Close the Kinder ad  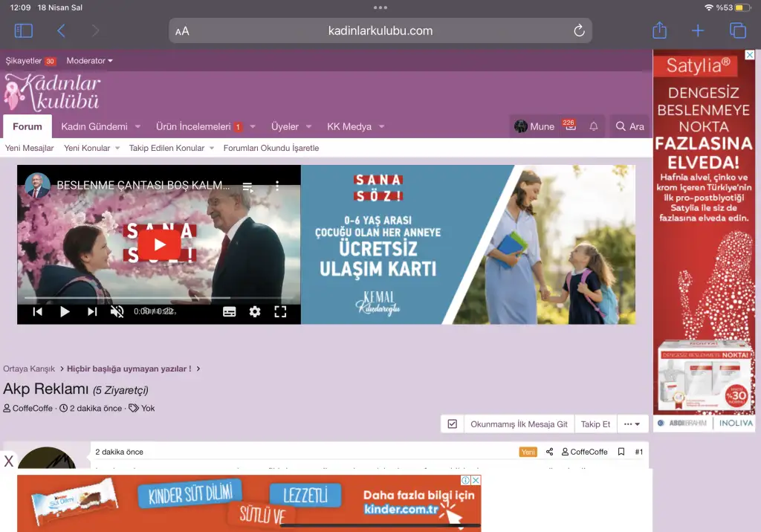476,480
